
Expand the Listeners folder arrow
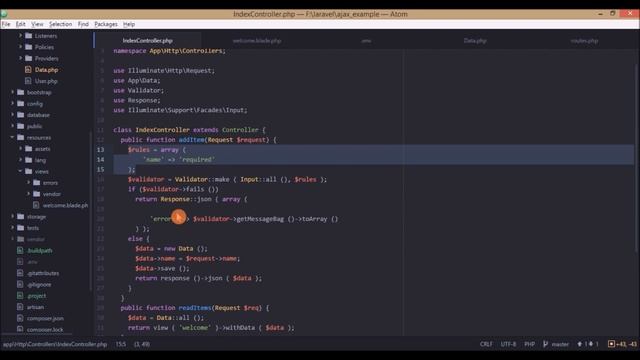pos(20,36)
